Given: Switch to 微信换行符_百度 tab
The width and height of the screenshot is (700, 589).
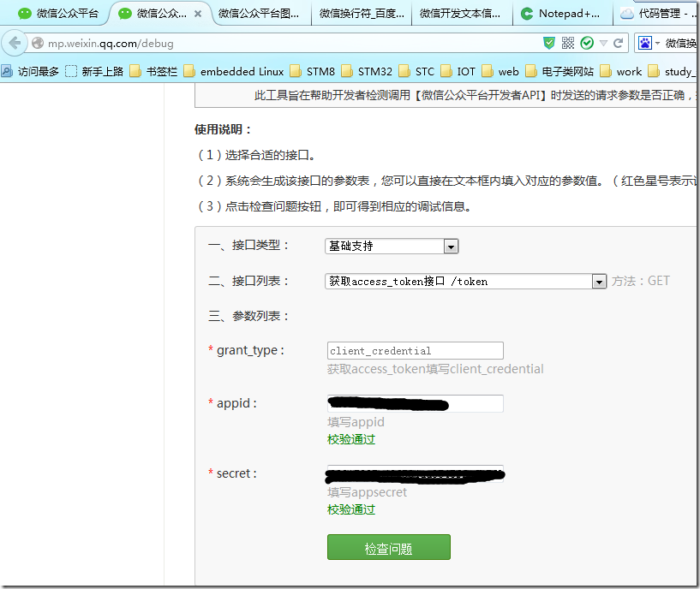Looking at the screenshot, I should click(362, 14).
